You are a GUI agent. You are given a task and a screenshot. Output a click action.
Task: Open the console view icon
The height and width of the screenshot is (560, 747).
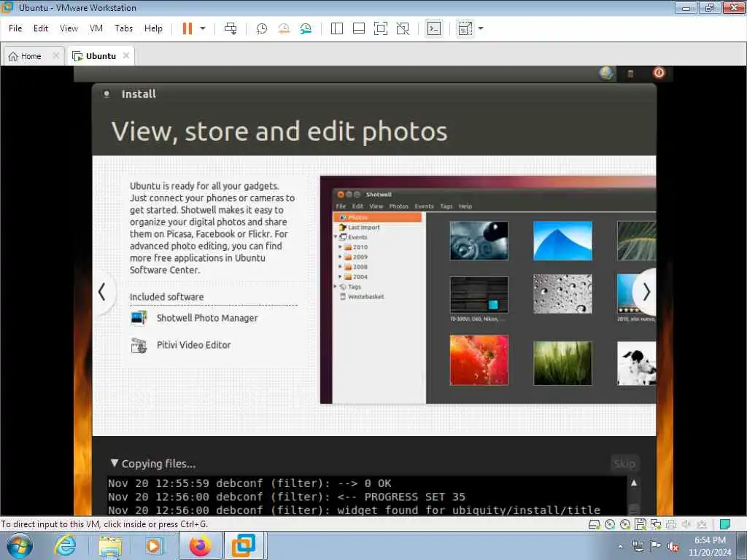point(433,28)
